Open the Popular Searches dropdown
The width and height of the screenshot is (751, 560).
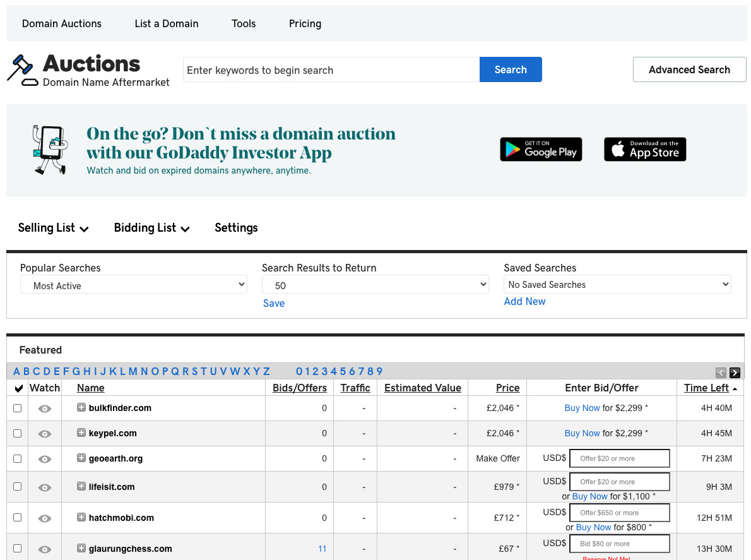pyautogui.click(x=134, y=285)
